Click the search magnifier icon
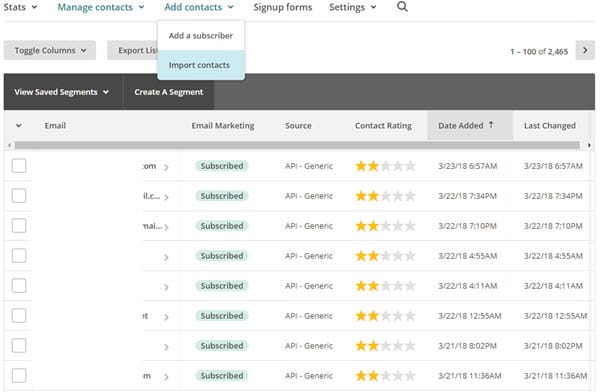Image resolution: width=600 pixels, height=392 pixels. tap(402, 7)
